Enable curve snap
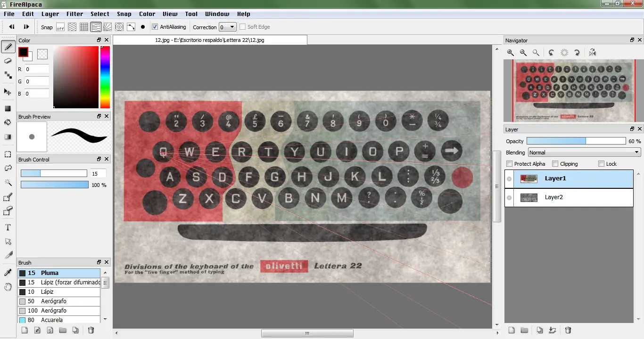 coord(131,27)
